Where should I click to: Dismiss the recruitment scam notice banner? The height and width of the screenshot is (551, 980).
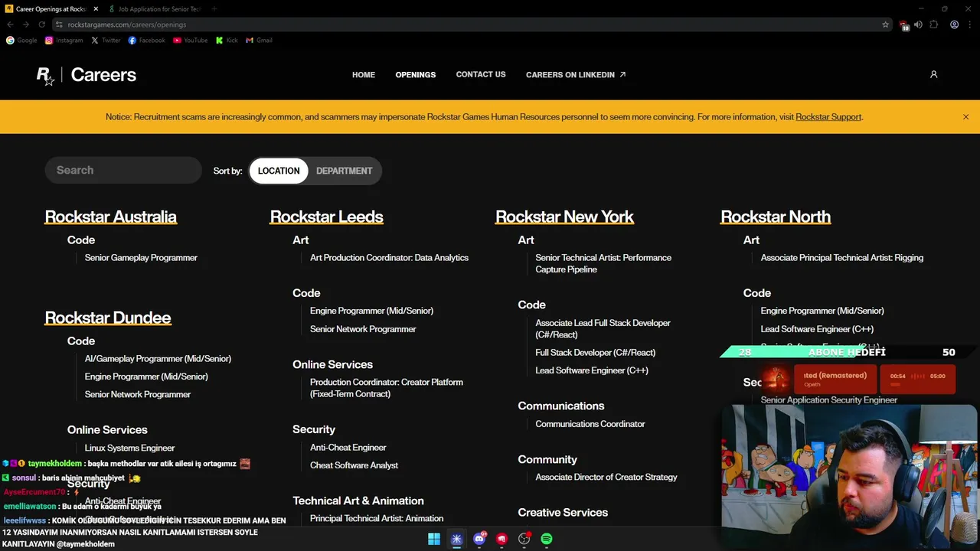tap(965, 117)
